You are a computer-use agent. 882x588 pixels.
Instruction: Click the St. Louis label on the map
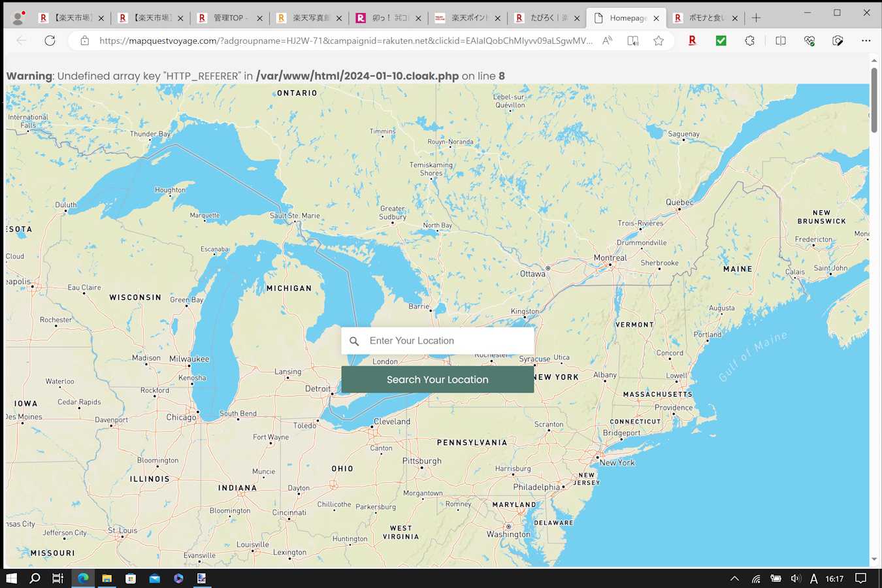(123, 531)
